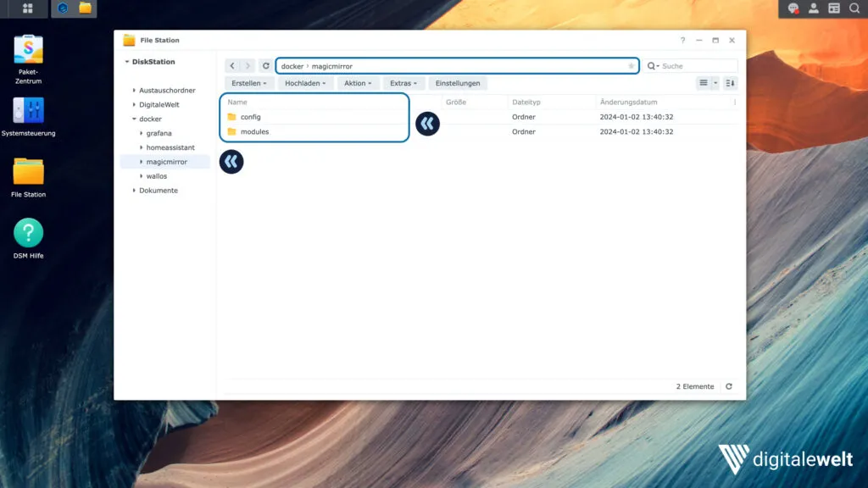Screen dimensions: 868x488
Task: Open the notifications chat icon
Action: point(793,8)
